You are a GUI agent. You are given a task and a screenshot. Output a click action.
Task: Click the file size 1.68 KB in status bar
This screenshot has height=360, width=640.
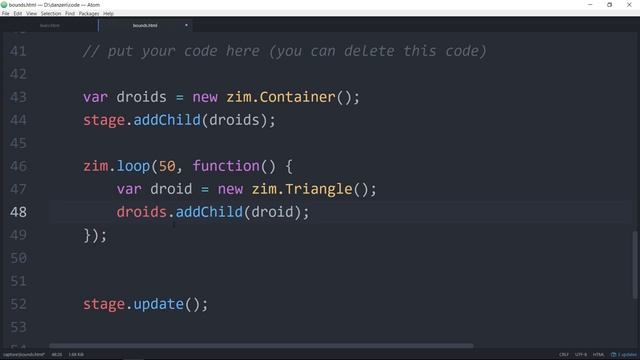[x=76, y=355]
